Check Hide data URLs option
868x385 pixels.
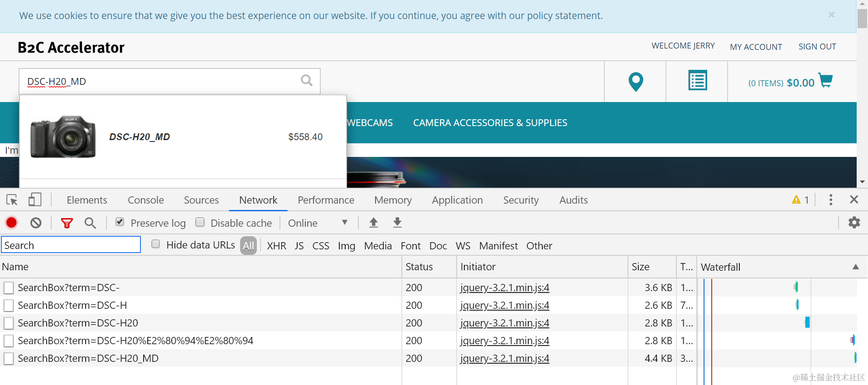pos(155,244)
